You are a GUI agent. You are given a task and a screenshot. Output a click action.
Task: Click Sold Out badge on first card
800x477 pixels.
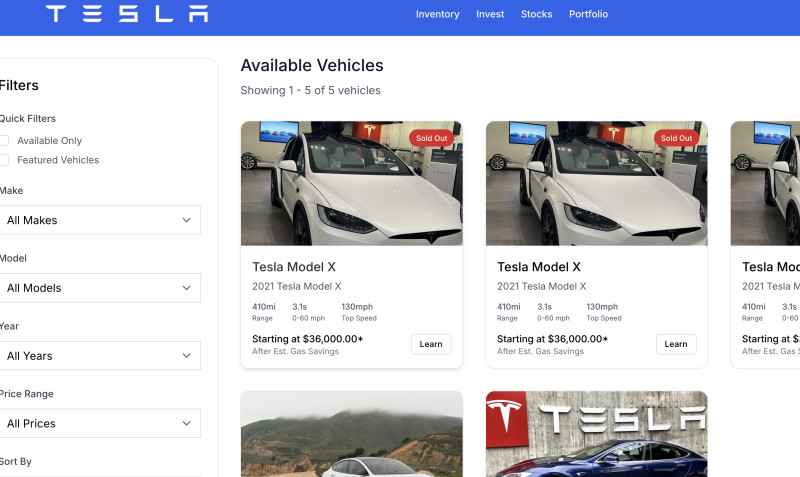pyautogui.click(x=432, y=138)
